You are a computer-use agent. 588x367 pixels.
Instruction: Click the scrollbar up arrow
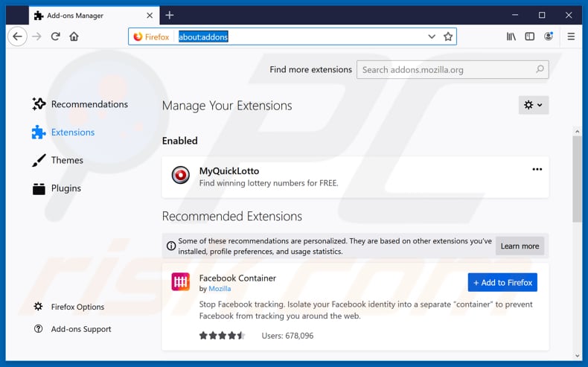tap(577, 132)
